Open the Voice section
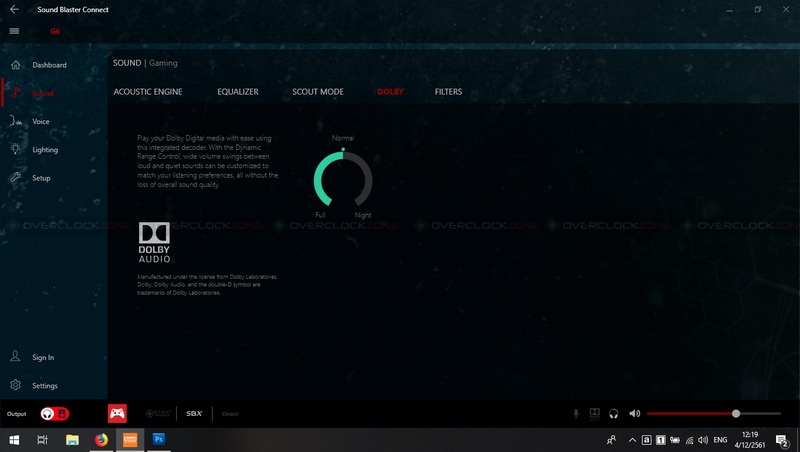Image resolution: width=800 pixels, height=452 pixels. 41,121
